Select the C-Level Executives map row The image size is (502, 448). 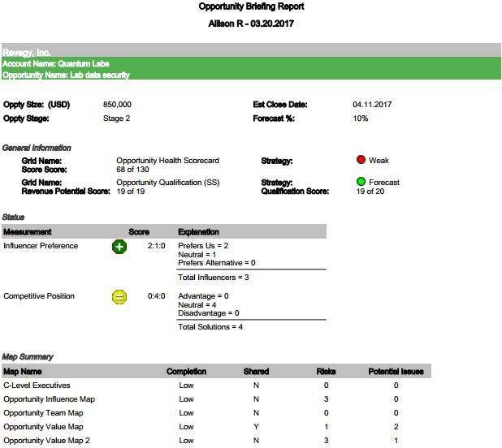37,386
